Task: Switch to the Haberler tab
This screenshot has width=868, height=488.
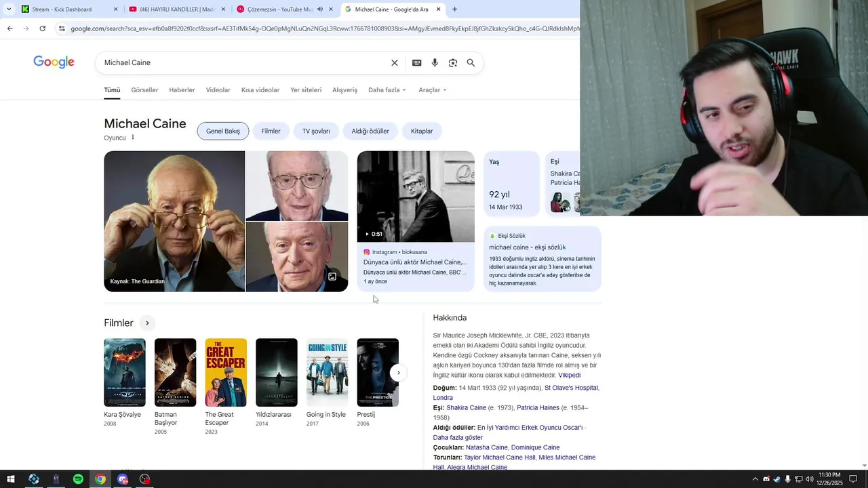Action: [x=182, y=90]
